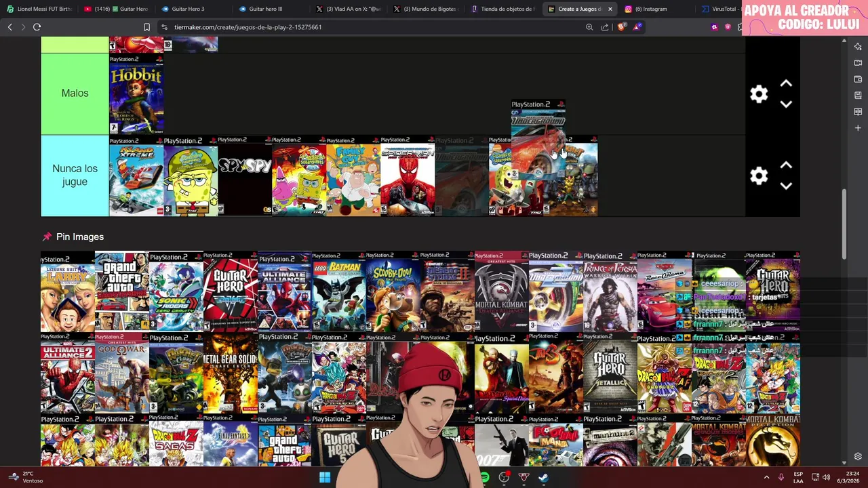Click the scrollbar down arrow

tap(844, 462)
